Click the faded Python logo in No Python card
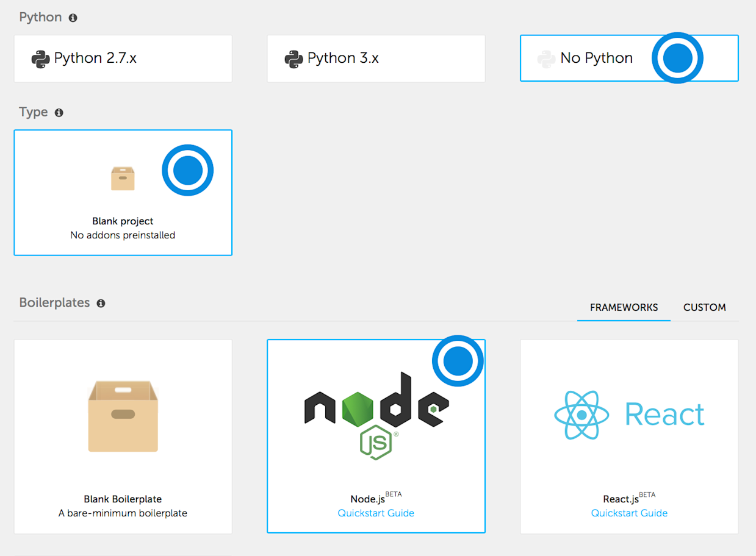This screenshot has width=756, height=556. click(x=546, y=59)
